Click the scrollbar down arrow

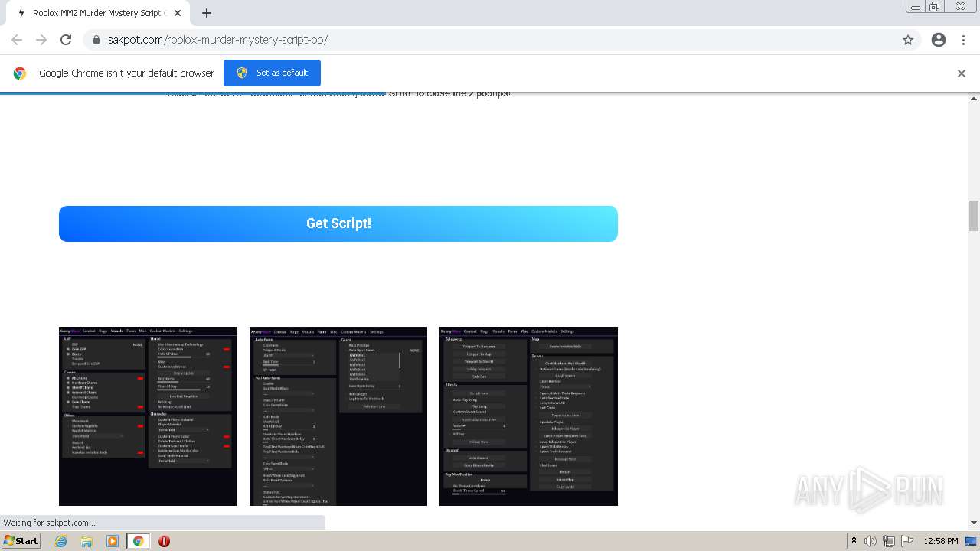click(974, 523)
